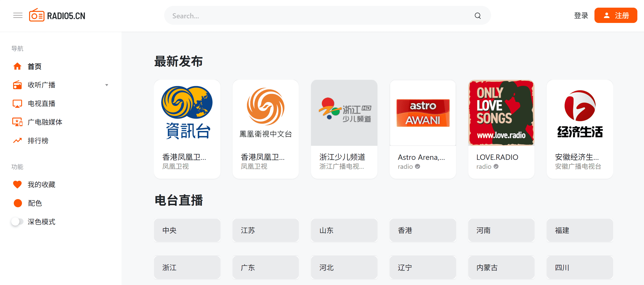The image size is (644, 285).
Task: Open the hamburger menu icon
Action: click(x=18, y=16)
